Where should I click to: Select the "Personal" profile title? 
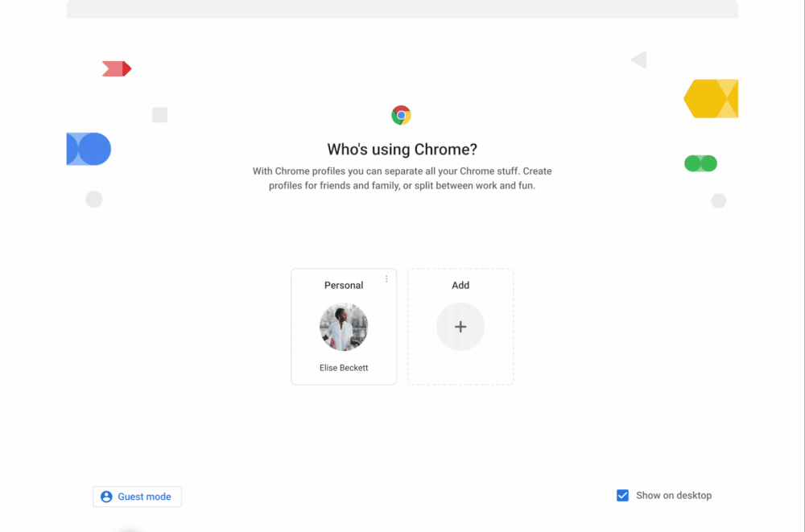click(x=344, y=285)
